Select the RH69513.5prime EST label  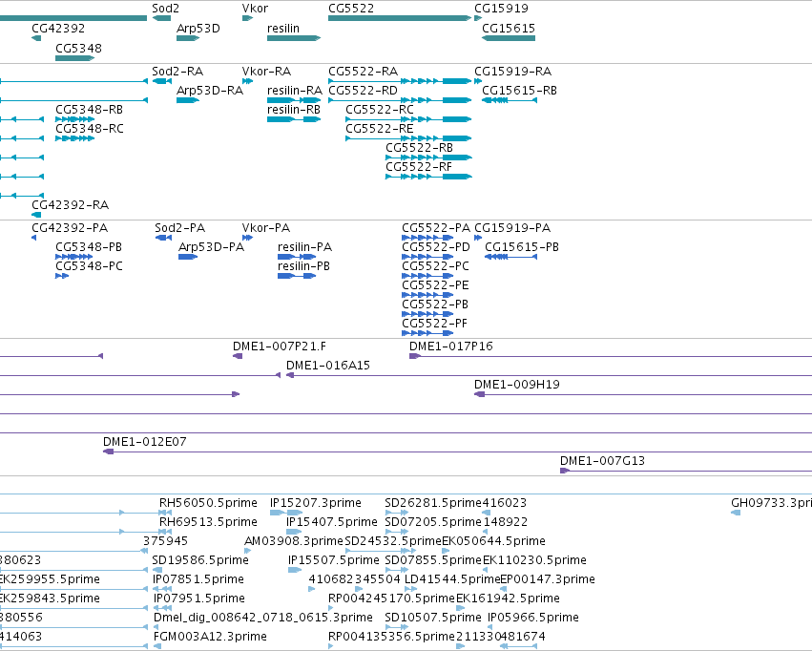(x=208, y=522)
